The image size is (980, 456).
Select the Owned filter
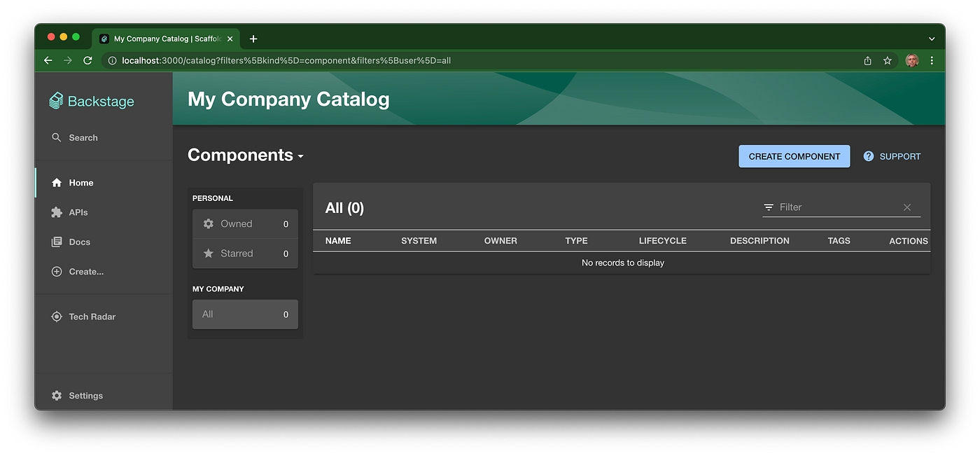pos(245,224)
